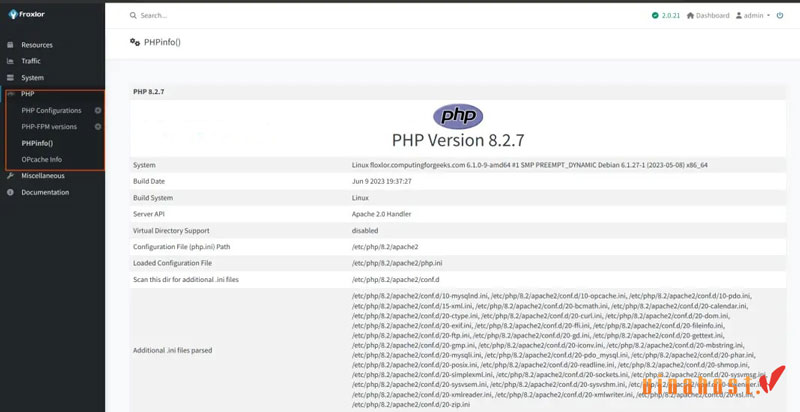800x412 pixels.
Task: Click the Apache 2.0 Handler value
Action: click(381, 214)
